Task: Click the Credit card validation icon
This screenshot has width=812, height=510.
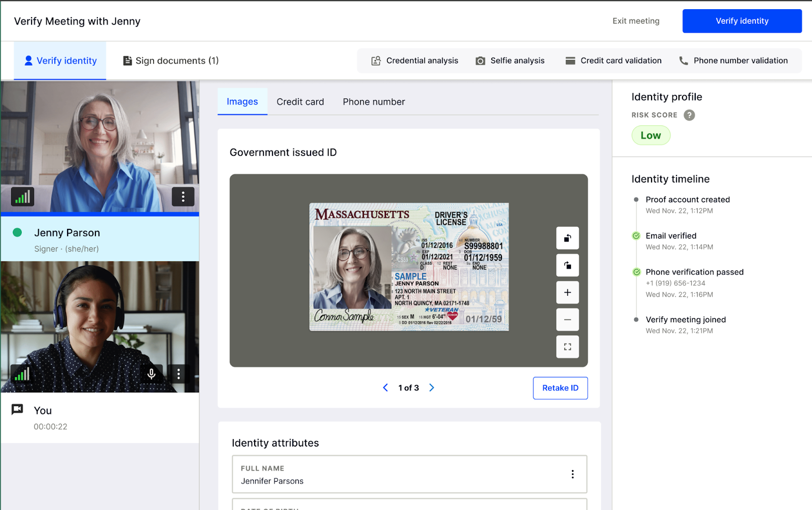Action: pos(570,61)
